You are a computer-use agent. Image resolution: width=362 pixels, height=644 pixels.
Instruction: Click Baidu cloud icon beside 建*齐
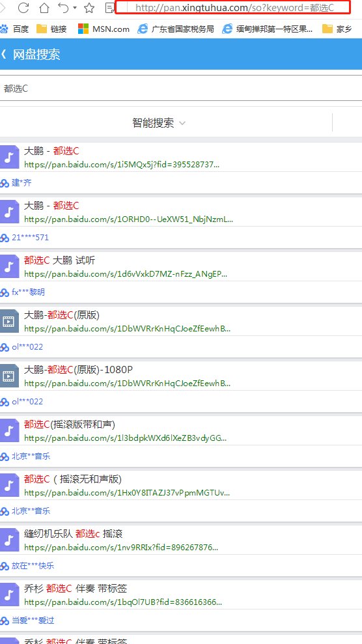pyautogui.click(x=5, y=183)
